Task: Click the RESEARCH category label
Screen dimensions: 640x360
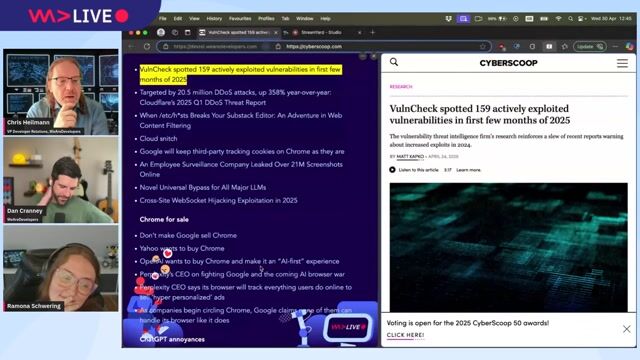Action: (401, 87)
